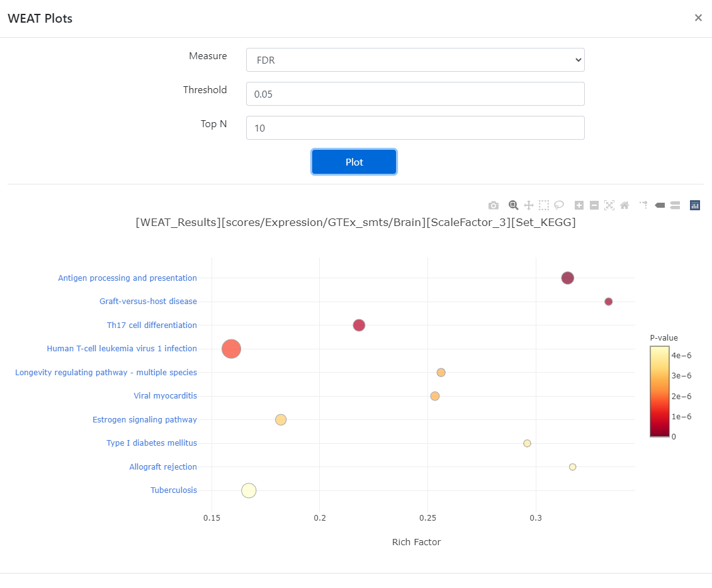Activate the Pan tool
The image size is (712, 588).
click(529, 205)
